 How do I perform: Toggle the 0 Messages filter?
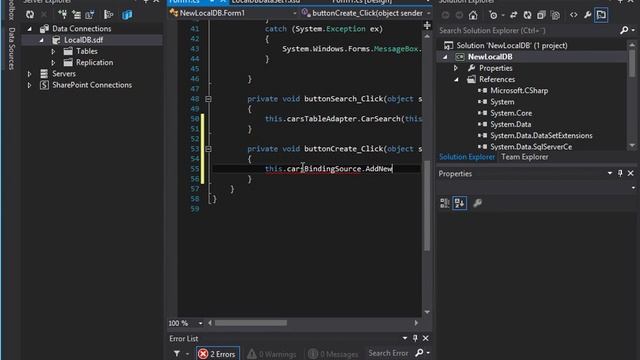pos(333,354)
